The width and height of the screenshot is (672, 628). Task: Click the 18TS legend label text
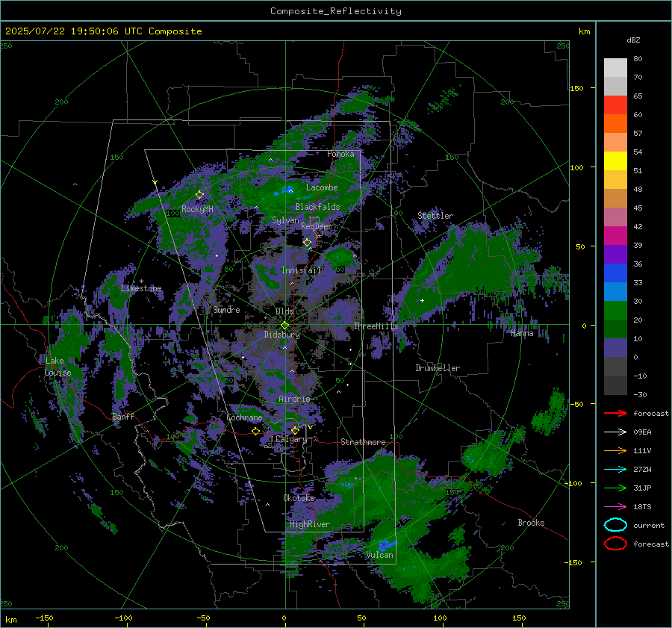pos(642,507)
